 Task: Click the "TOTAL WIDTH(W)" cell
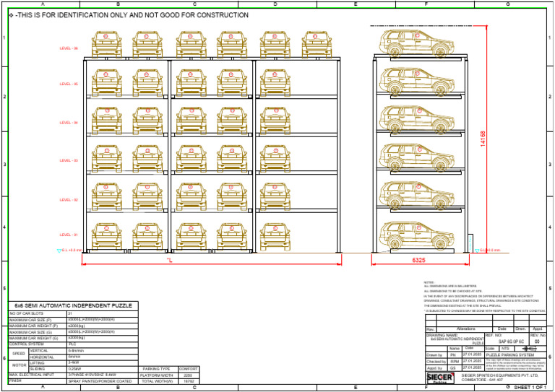click(158, 381)
